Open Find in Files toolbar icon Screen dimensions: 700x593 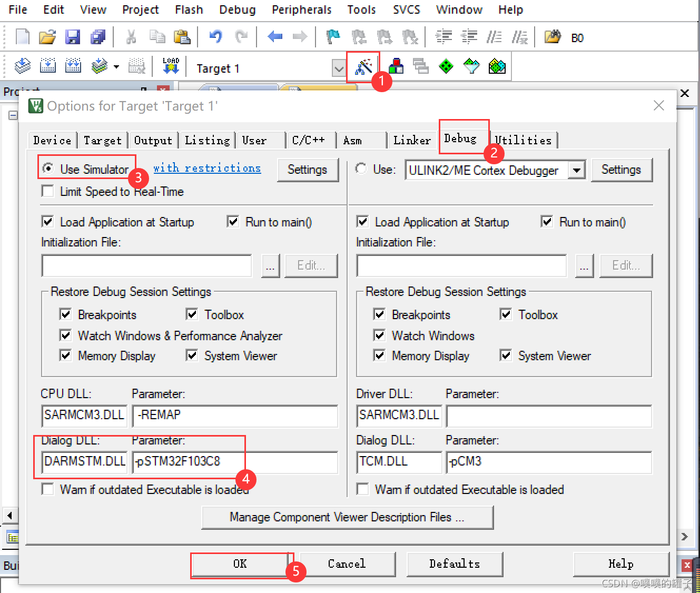click(x=553, y=37)
